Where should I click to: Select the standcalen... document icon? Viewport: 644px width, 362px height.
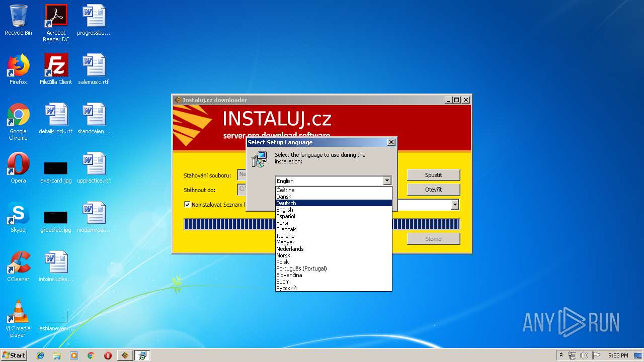tap(94, 119)
